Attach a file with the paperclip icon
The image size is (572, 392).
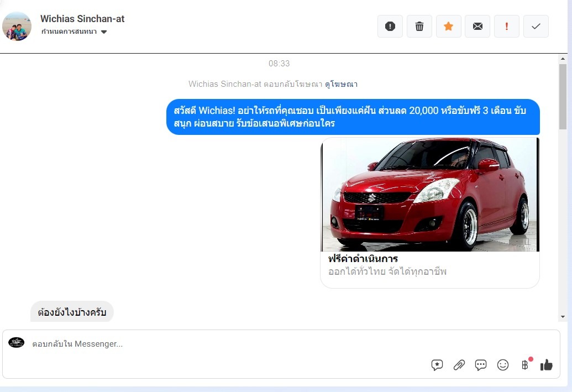click(459, 365)
